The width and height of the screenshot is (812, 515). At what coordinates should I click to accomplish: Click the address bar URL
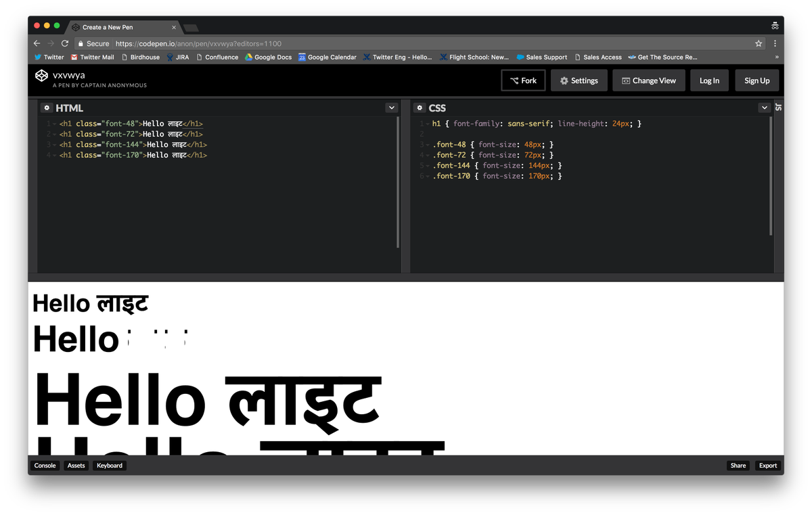[198, 43]
